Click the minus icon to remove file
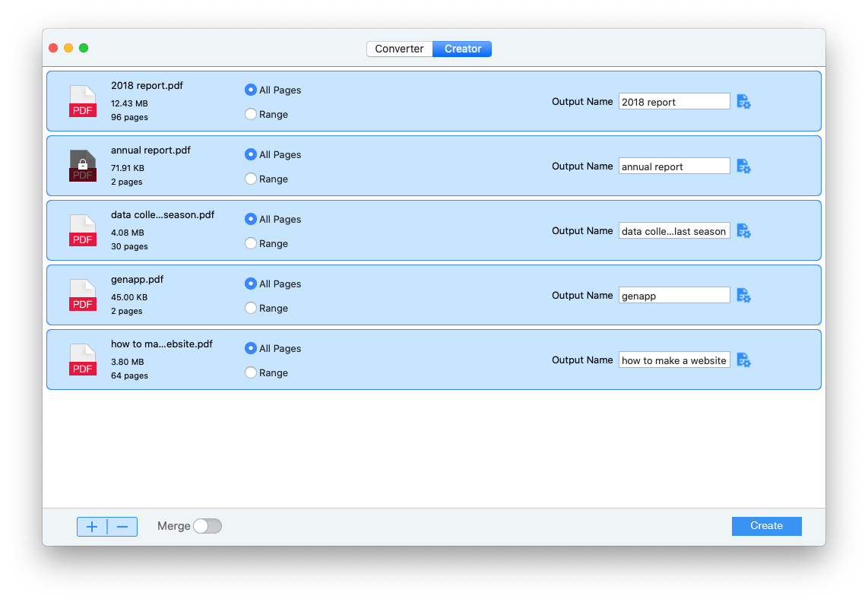 click(x=122, y=527)
